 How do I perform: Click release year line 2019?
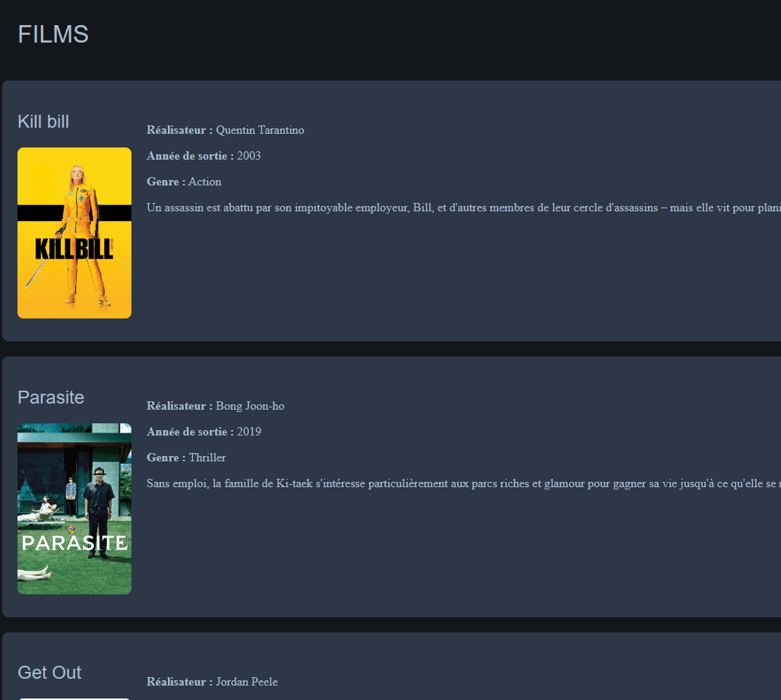204,432
